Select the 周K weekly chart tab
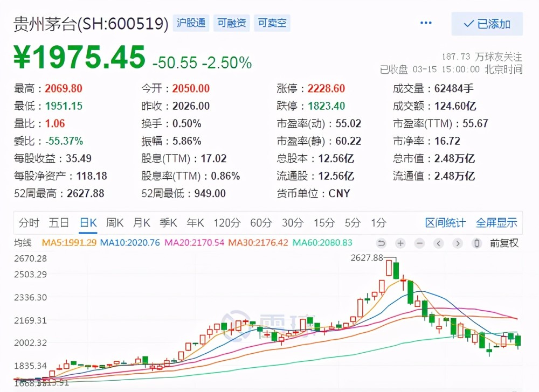 [x=115, y=223]
